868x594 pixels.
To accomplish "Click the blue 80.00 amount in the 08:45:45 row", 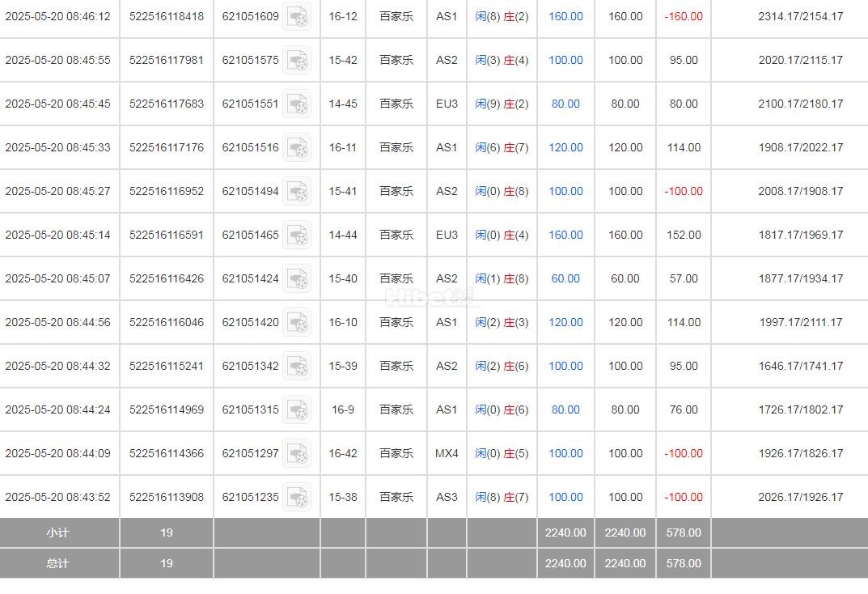I will pyautogui.click(x=565, y=104).
